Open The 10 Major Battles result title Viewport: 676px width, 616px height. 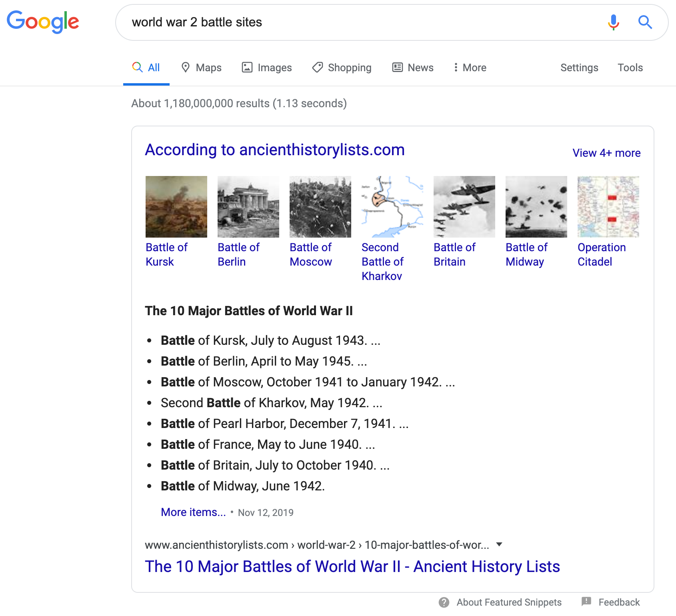[352, 566]
